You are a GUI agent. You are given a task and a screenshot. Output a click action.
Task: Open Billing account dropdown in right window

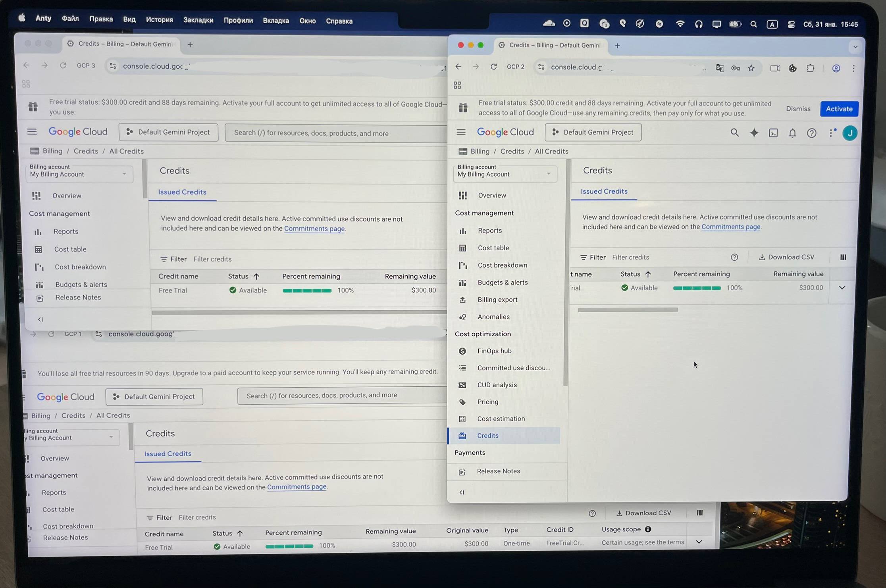(x=505, y=174)
